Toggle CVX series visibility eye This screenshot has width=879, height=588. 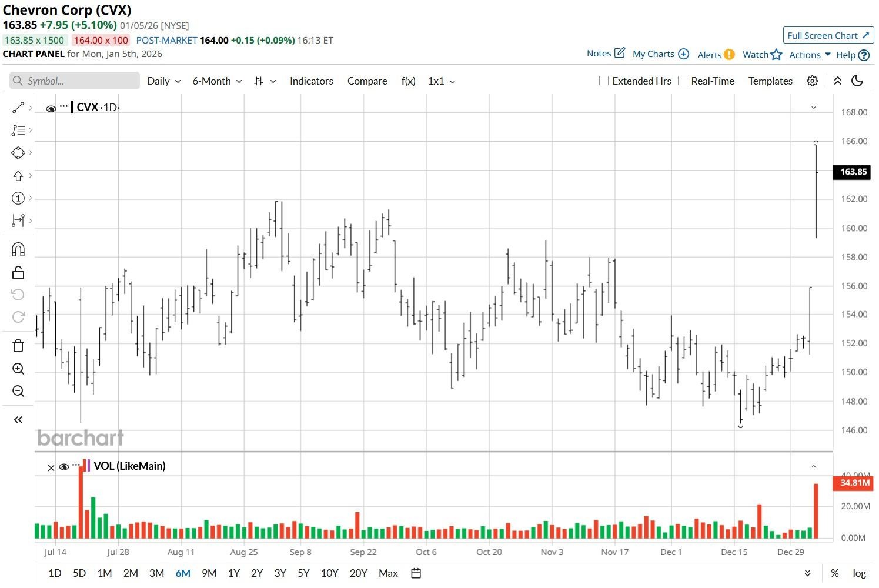pyautogui.click(x=51, y=108)
